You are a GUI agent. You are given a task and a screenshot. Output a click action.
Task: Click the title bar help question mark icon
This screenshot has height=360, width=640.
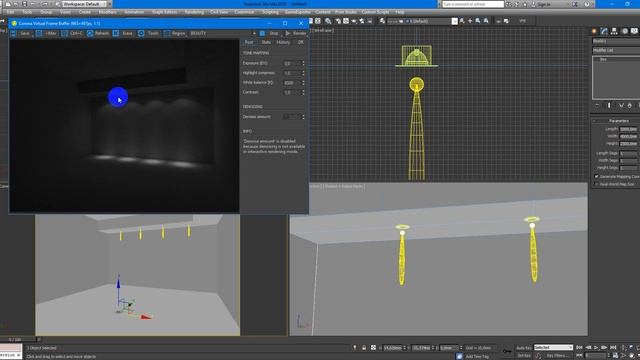(x=587, y=4)
